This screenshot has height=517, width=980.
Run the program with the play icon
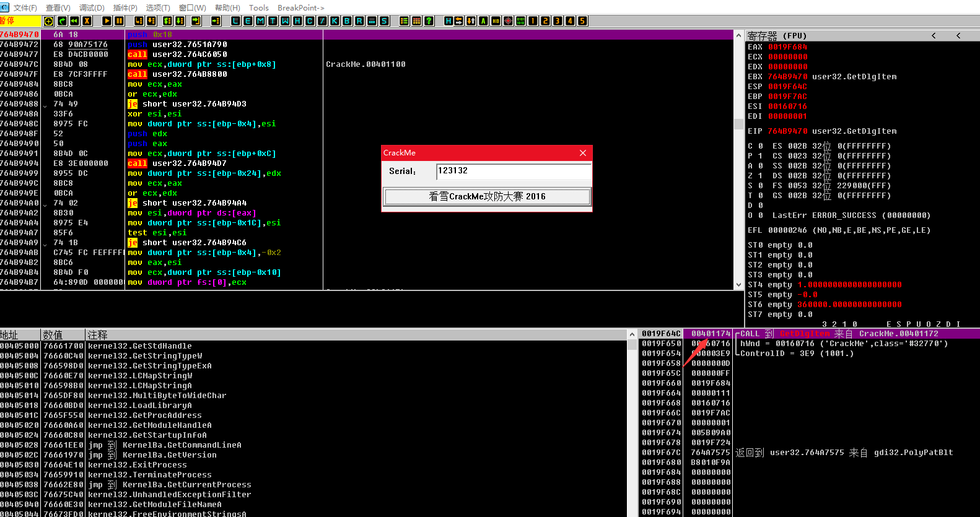click(x=107, y=21)
